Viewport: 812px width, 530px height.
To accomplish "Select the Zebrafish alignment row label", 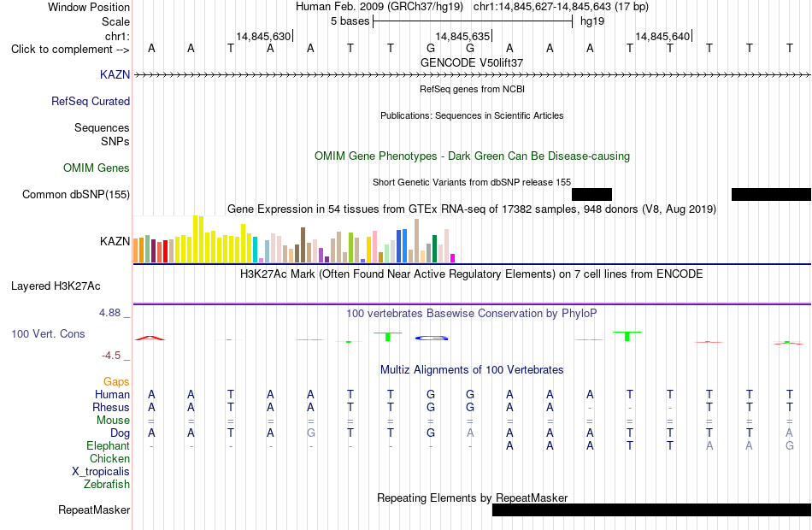I will point(107,484).
